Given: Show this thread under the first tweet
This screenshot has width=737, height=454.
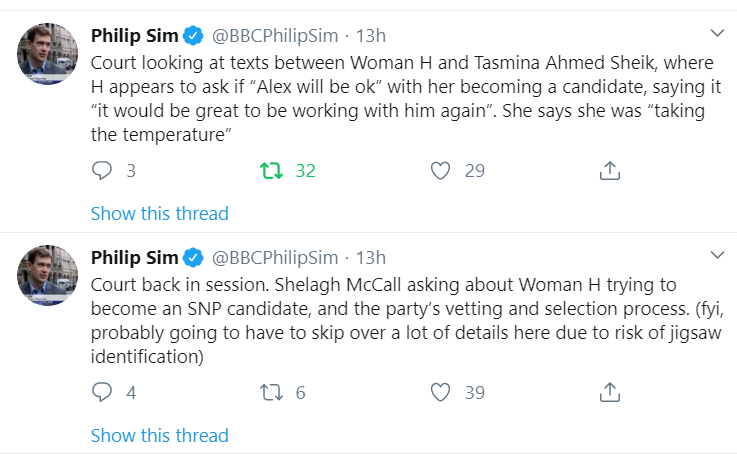Looking at the screenshot, I should [159, 213].
